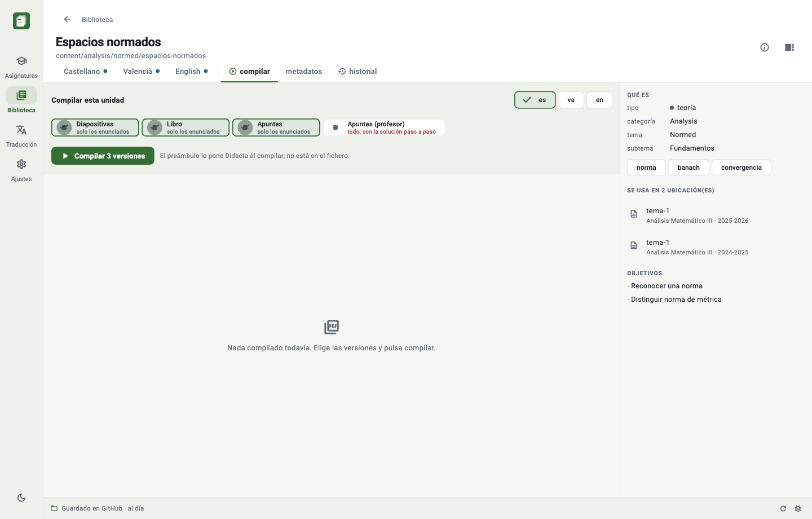Switch to the English tab
This screenshot has height=519, width=812.
click(x=192, y=72)
